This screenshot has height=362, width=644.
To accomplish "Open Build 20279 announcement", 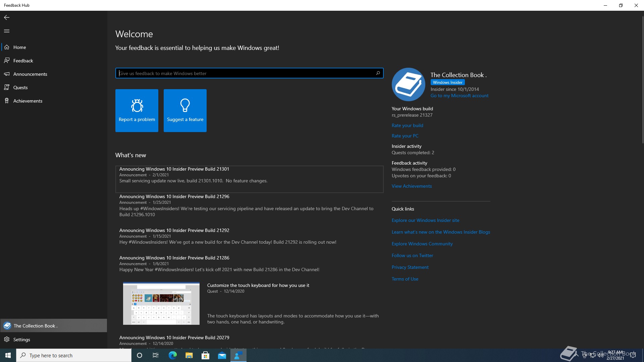I will 250,341.
